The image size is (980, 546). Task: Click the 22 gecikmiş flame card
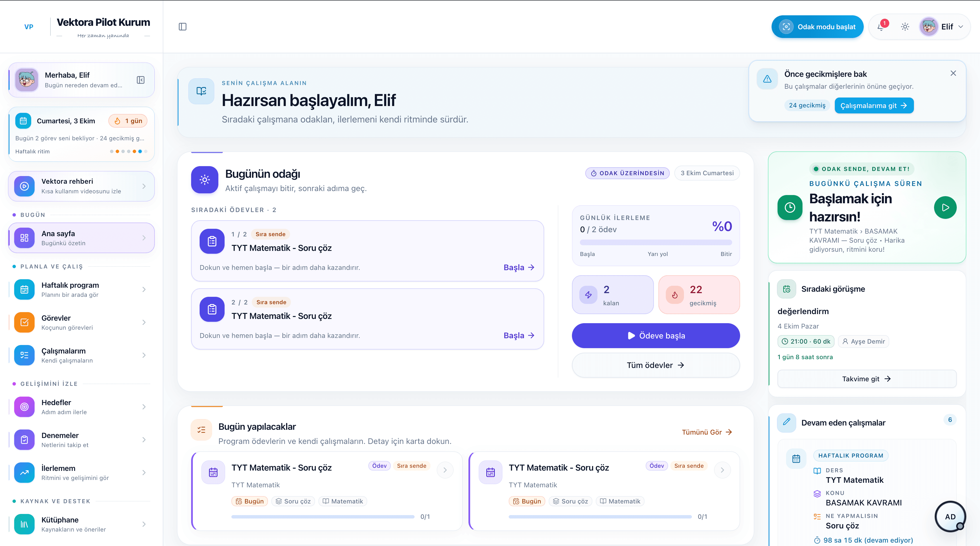(x=699, y=295)
